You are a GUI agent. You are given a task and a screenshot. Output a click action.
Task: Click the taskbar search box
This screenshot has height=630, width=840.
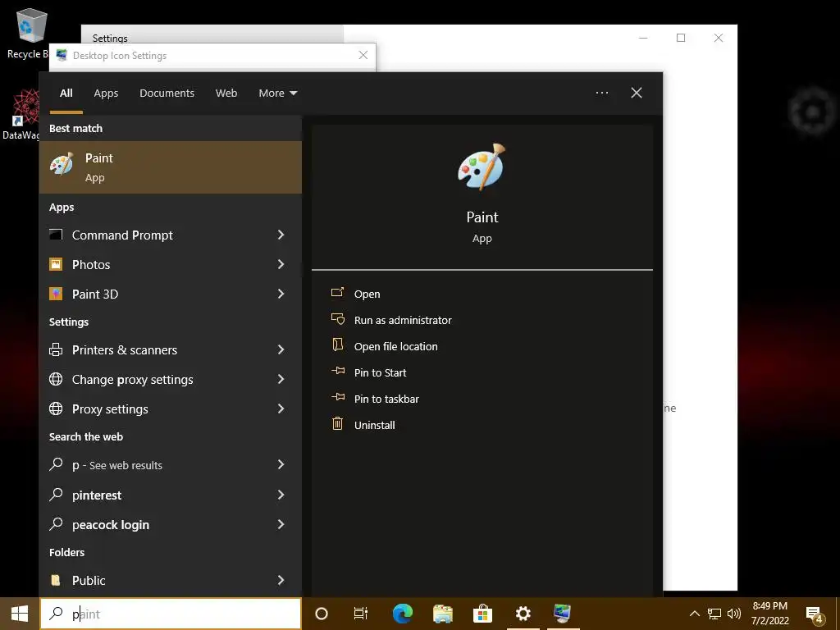(171, 614)
